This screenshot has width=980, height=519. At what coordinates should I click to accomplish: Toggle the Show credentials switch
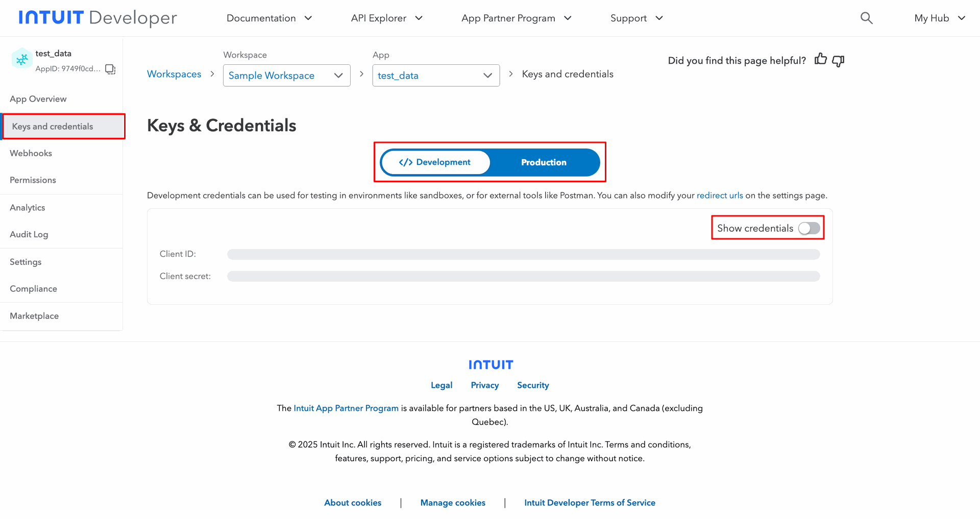[x=809, y=228]
